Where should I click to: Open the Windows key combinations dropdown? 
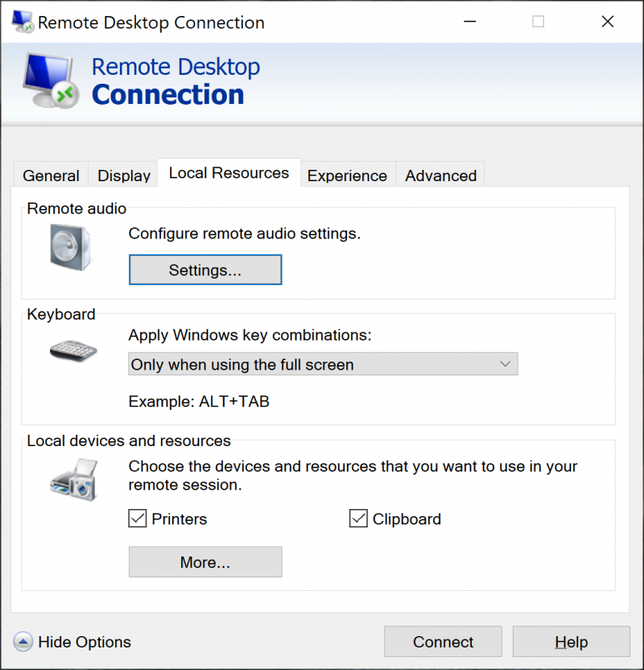(x=323, y=364)
